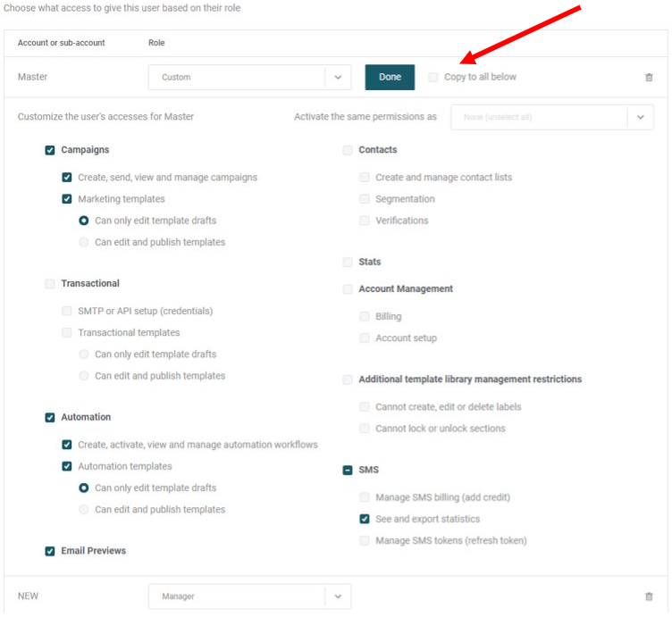Uncheck the Automation checkbox
This screenshot has width=672, height=617.
50,418
